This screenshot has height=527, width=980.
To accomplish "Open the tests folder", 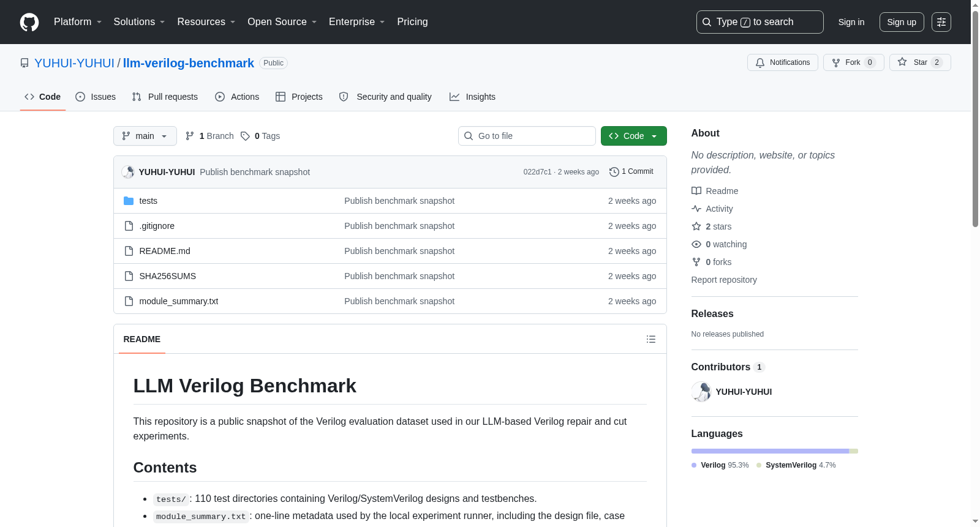I will click(148, 201).
